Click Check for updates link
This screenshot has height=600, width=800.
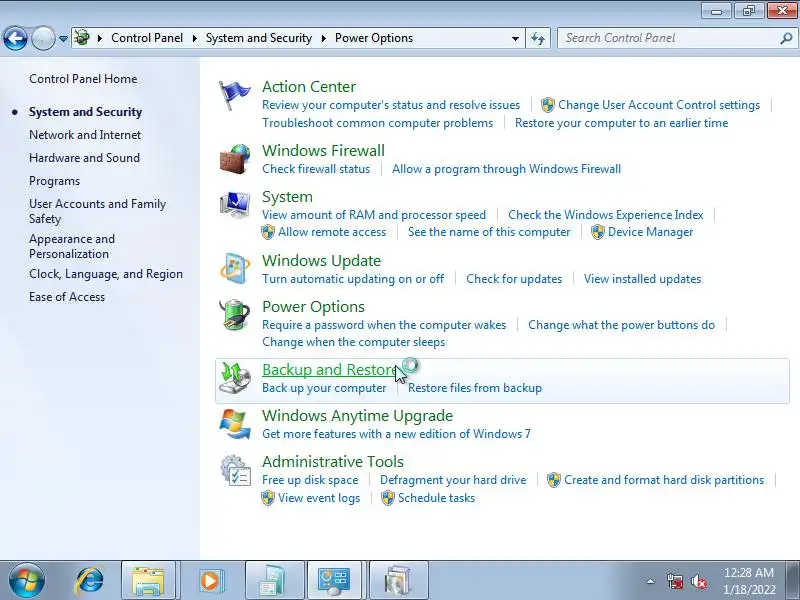514,279
